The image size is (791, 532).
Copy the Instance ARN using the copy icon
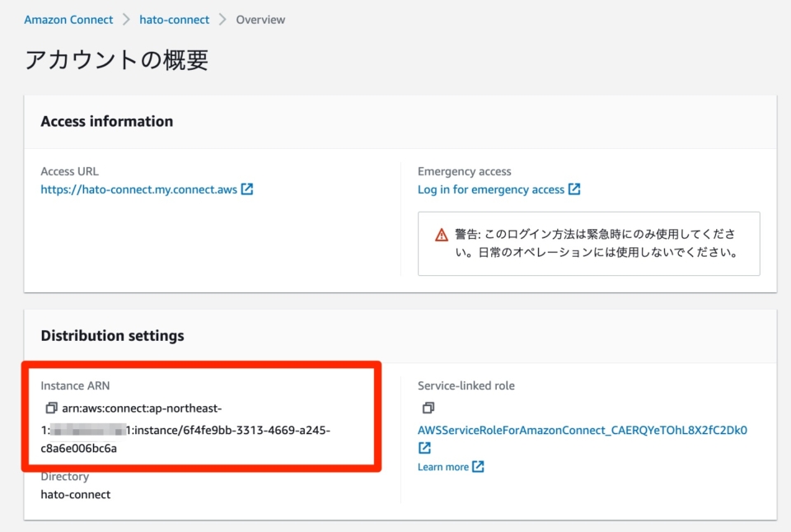49,407
